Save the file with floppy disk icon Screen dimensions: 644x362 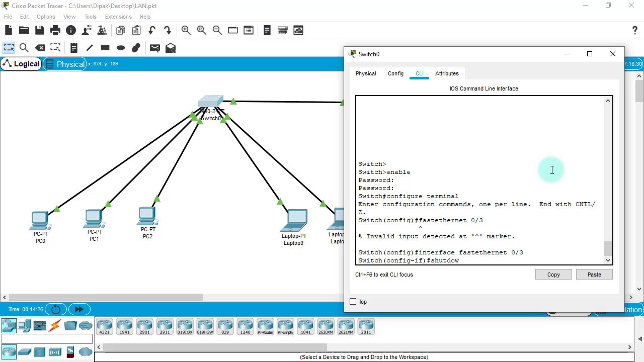[40, 31]
